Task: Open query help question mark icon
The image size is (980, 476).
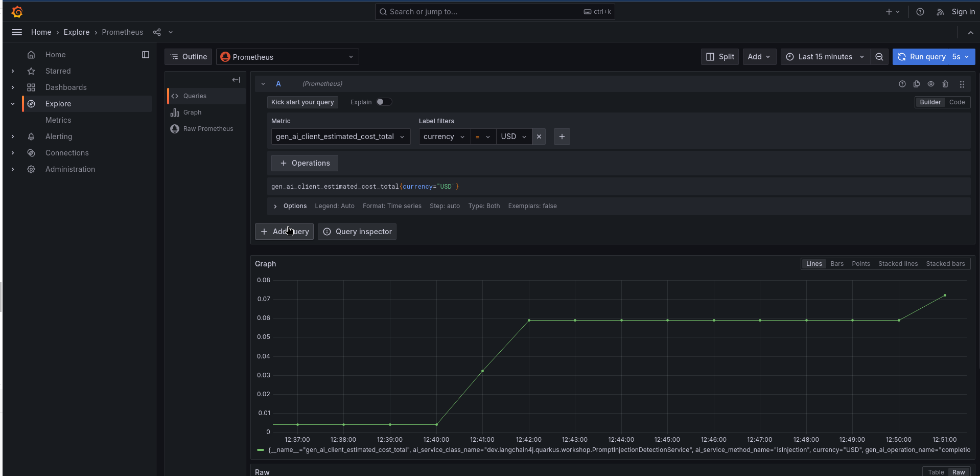Action: [902, 84]
